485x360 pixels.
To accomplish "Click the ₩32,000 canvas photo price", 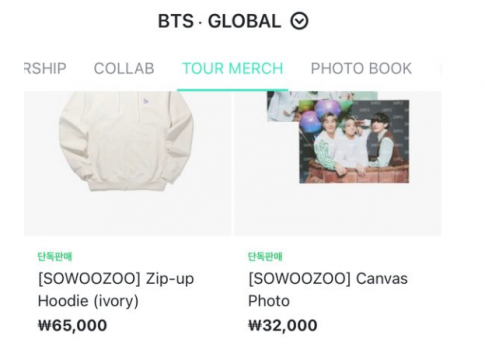I will tap(283, 325).
